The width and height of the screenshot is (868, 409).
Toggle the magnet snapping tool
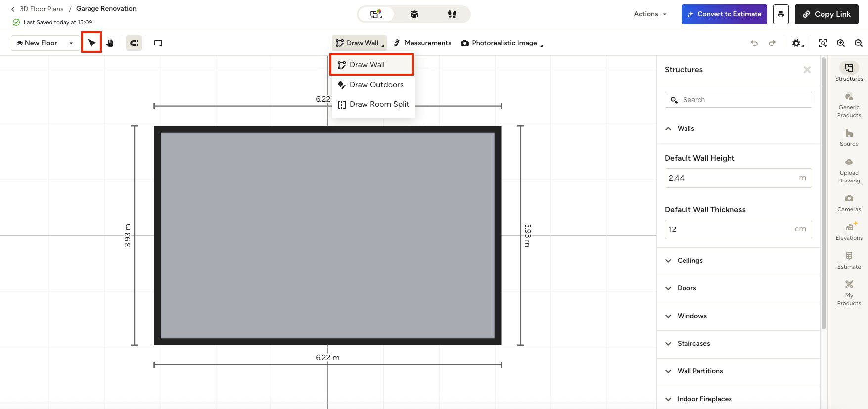pyautogui.click(x=134, y=43)
